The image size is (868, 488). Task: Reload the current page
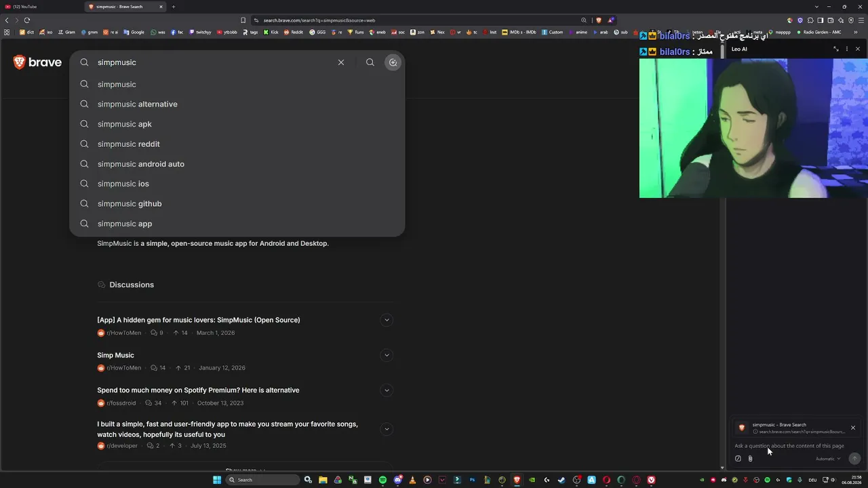click(x=27, y=20)
